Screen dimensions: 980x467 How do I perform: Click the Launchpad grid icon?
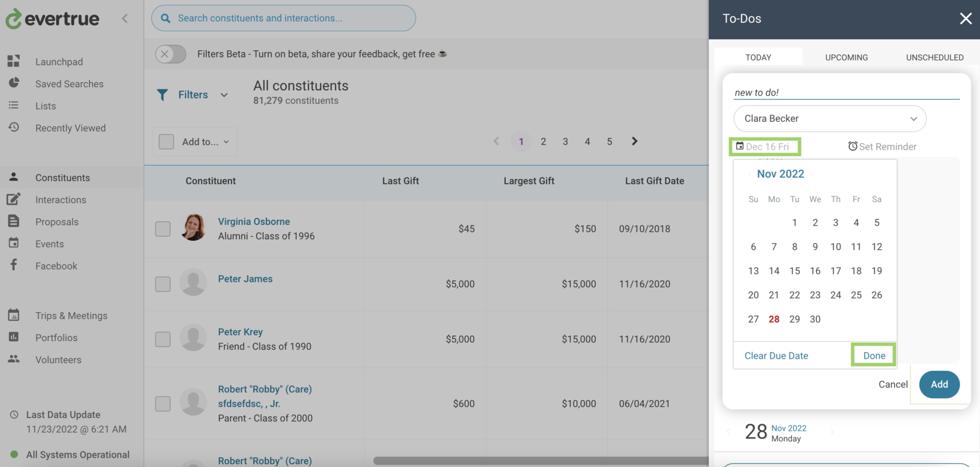pyautogui.click(x=14, y=61)
